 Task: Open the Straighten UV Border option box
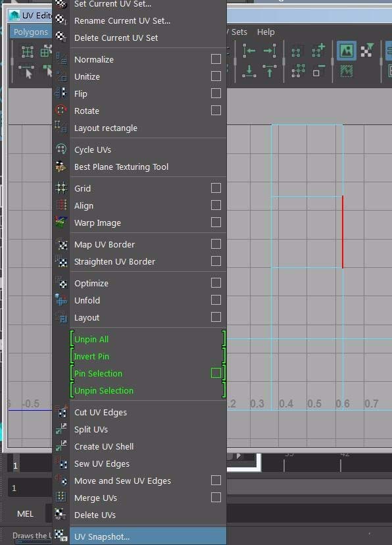click(x=216, y=261)
